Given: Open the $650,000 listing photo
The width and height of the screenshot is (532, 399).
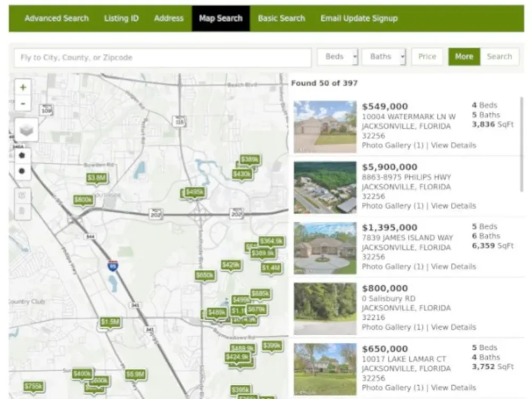Looking at the screenshot, I should (325, 370).
